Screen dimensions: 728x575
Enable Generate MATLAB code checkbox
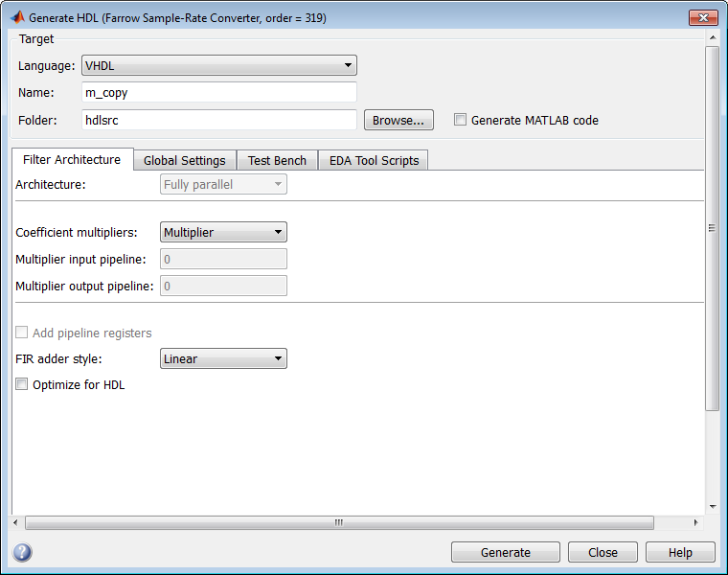click(460, 120)
